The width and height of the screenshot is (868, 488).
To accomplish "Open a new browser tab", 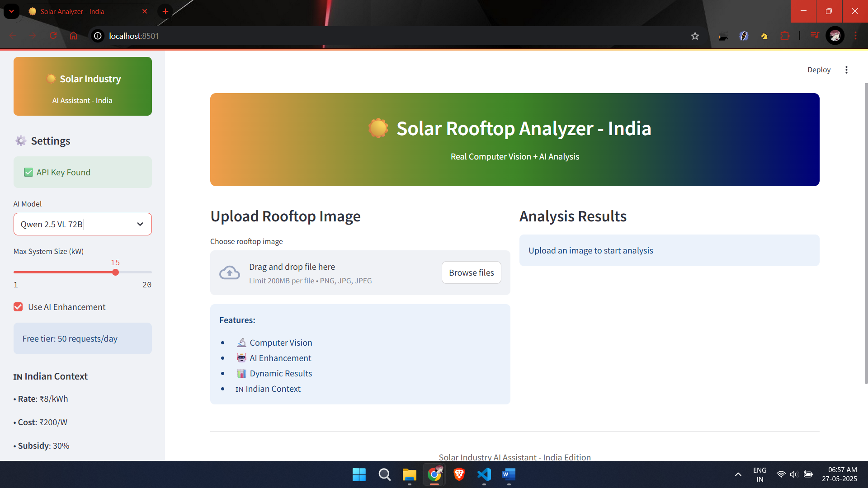I will pos(165,11).
